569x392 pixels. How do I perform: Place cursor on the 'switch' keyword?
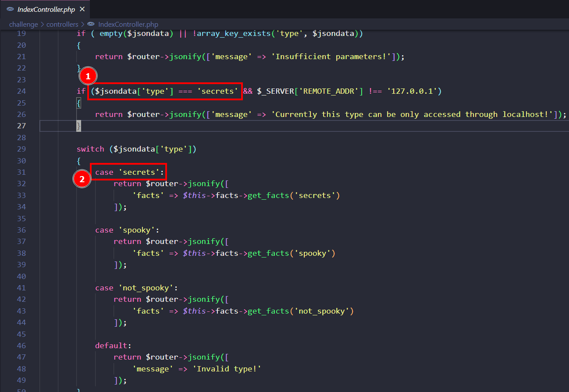pyautogui.click(x=90, y=149)
